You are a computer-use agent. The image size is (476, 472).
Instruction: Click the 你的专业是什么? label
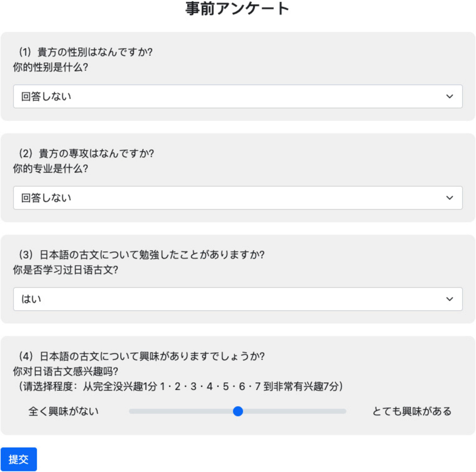point(51,169)
